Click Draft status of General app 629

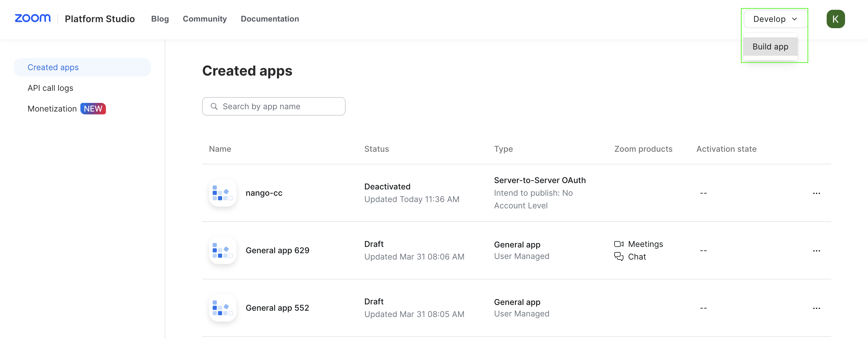(374, 244)
